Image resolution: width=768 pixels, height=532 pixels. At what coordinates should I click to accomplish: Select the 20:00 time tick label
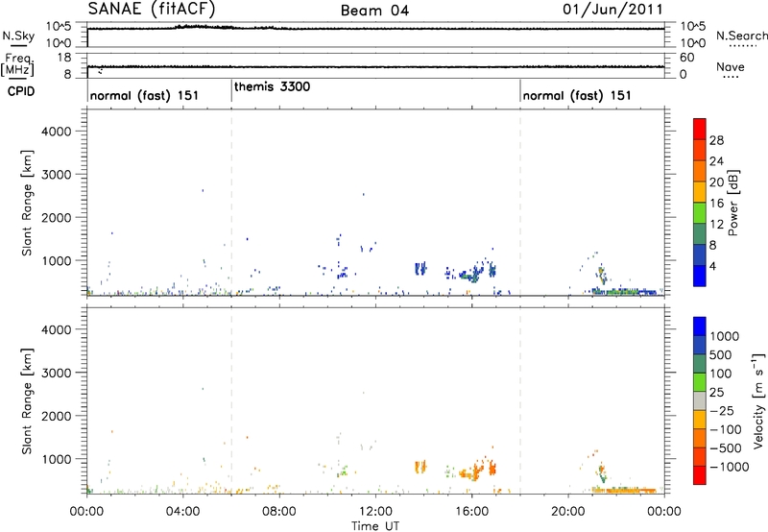pos(568,512)
